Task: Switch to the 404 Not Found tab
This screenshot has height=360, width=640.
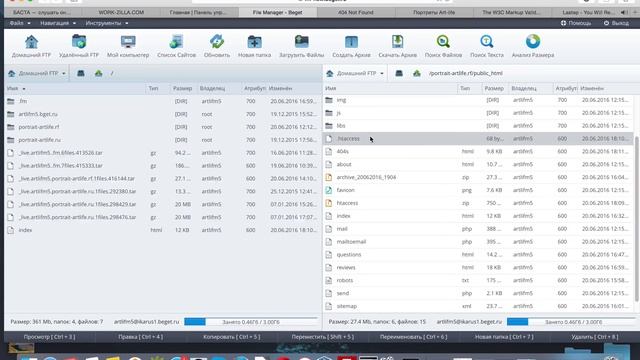Action: (356, 12)
